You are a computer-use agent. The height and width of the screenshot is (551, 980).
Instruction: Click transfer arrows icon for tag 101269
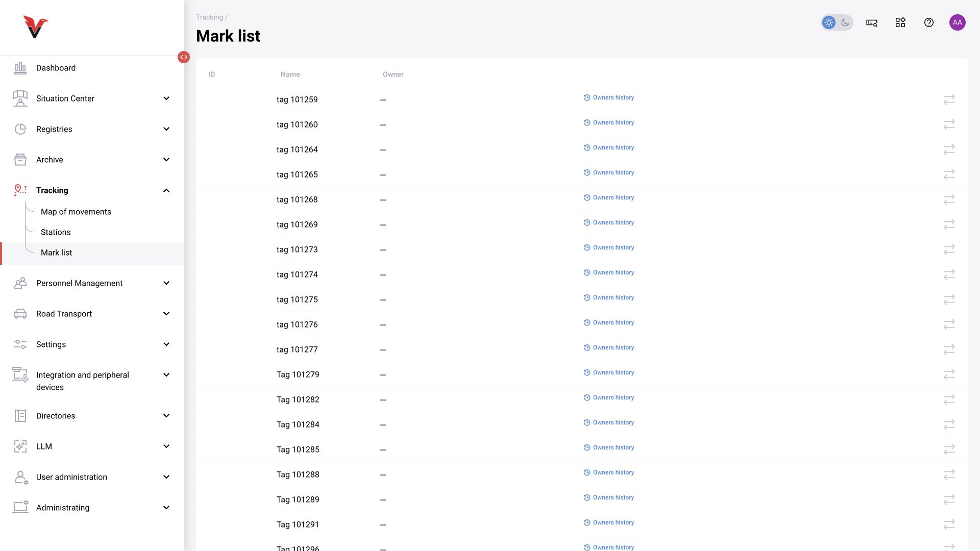[x=949, y=224]
